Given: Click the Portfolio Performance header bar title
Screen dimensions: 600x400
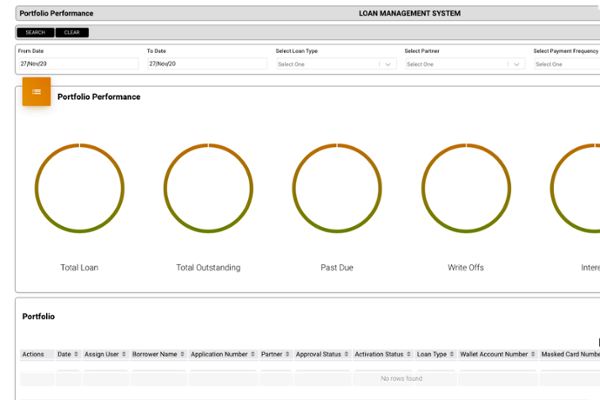Looking at the screenshot, I should (x=56, y=13).
